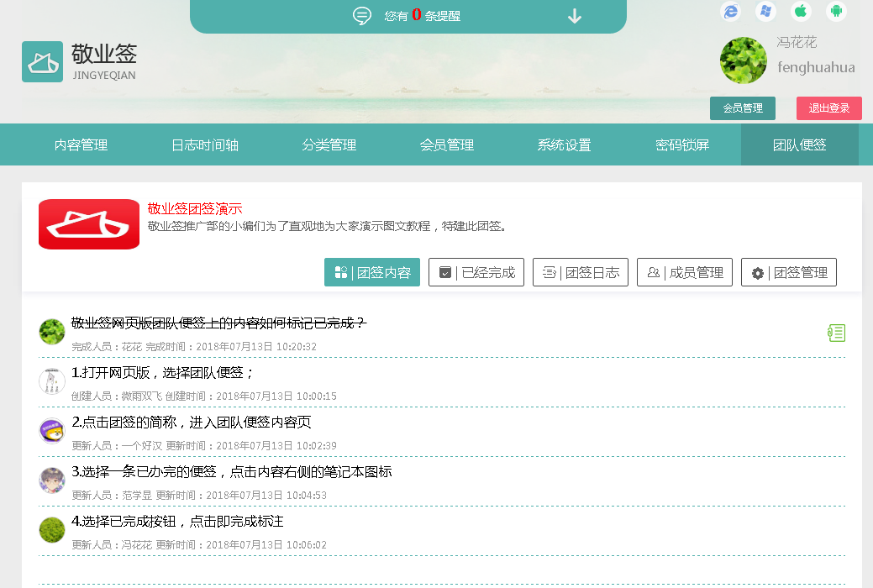
Task: Select the 团签内容 button
Action: pyautogui.click(x=372, y=272)
